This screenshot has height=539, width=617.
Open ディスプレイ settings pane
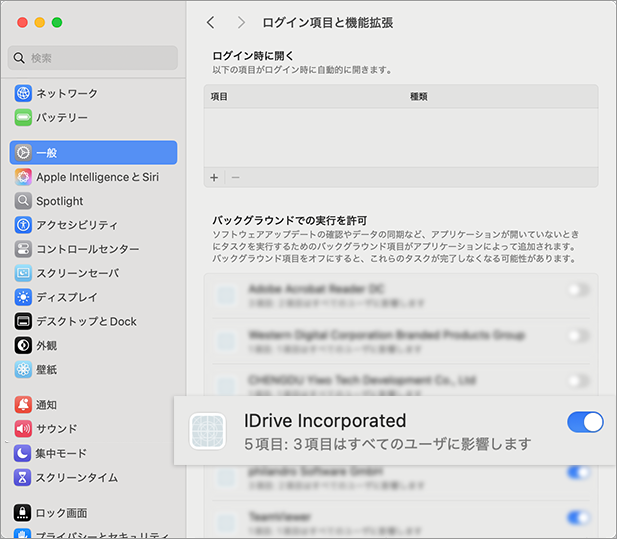coord(93,297)
